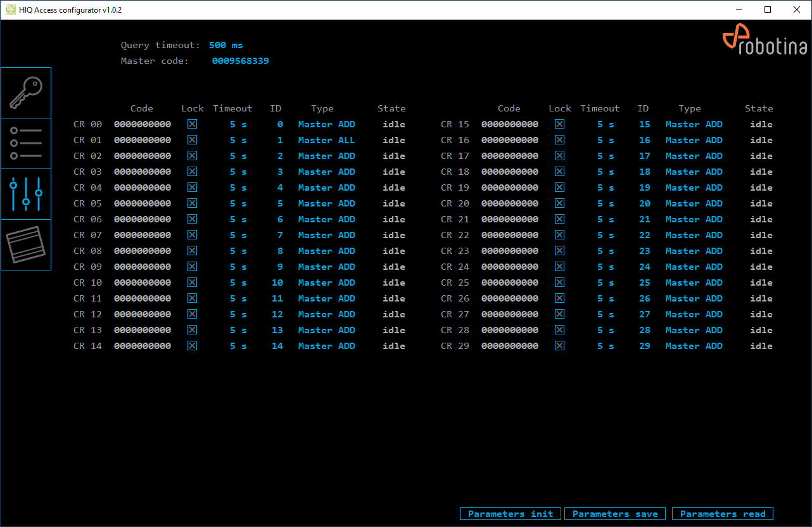Click the Parameters init button
This screenshot has width=812, height=527.
[510, 514]
